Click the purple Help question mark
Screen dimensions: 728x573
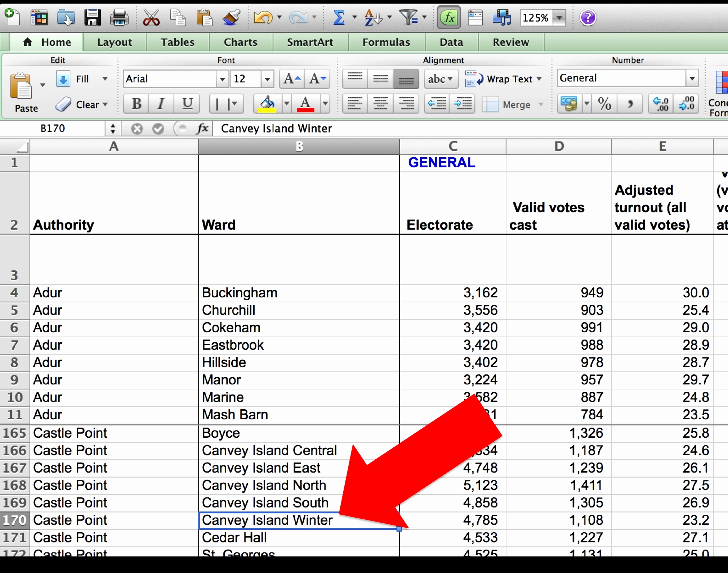coord(588,17)
